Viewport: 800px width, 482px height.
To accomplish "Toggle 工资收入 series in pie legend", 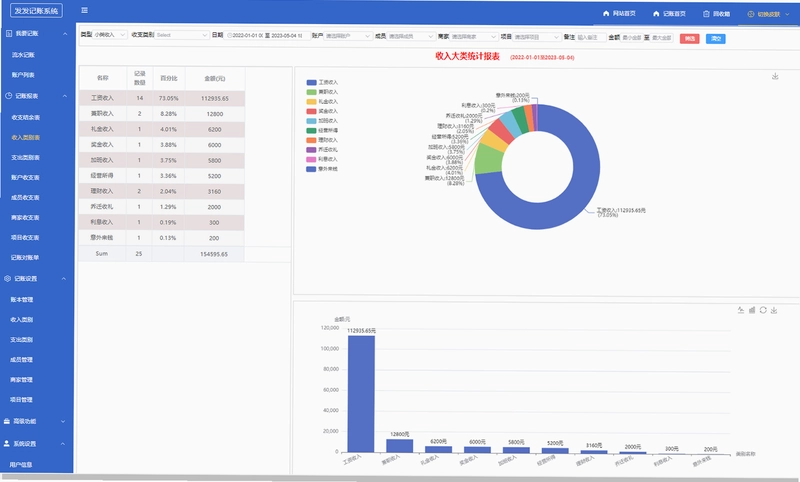I will pos(322,82).
